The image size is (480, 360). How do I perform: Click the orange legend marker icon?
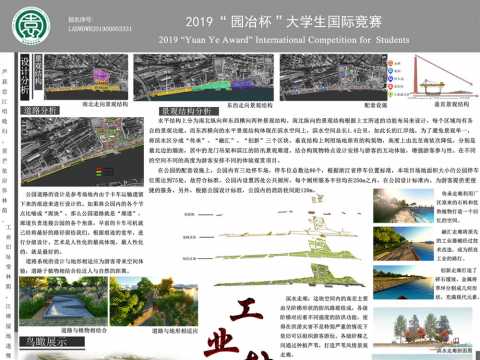point(390,63)
